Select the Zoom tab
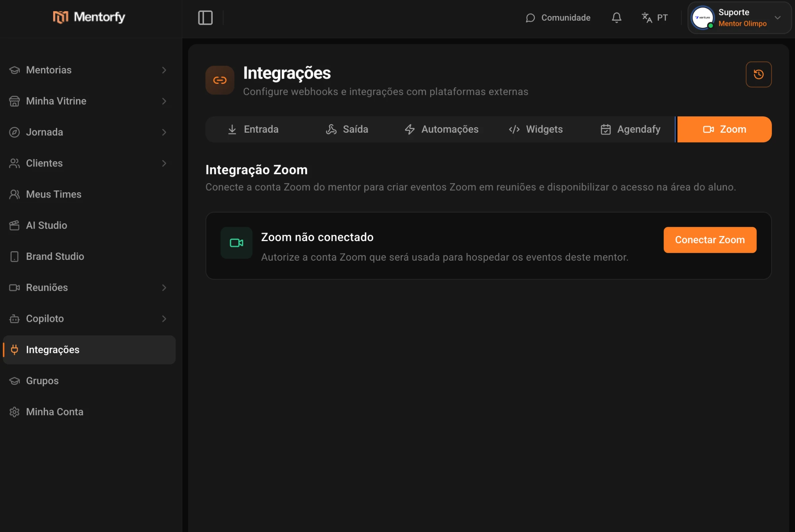 pyautogui.click(x=724, y=129)
